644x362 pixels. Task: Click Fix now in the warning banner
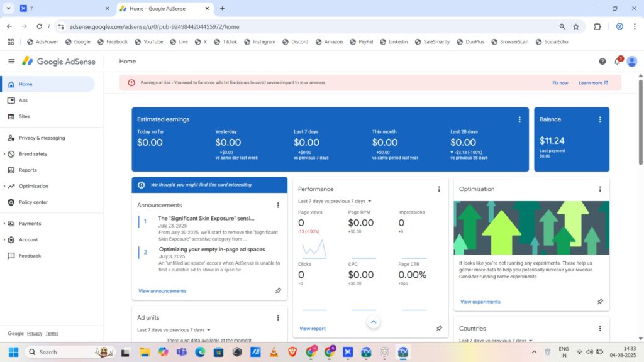tap(560, 83)
